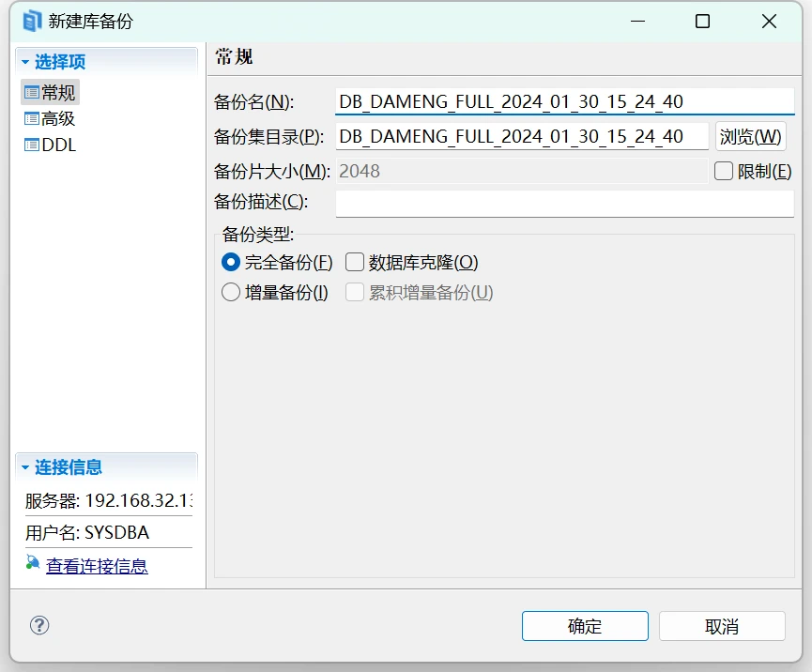Click the help question mark icon
The width and height of the screenshot is (812, 672).
[x=39, y=625]
